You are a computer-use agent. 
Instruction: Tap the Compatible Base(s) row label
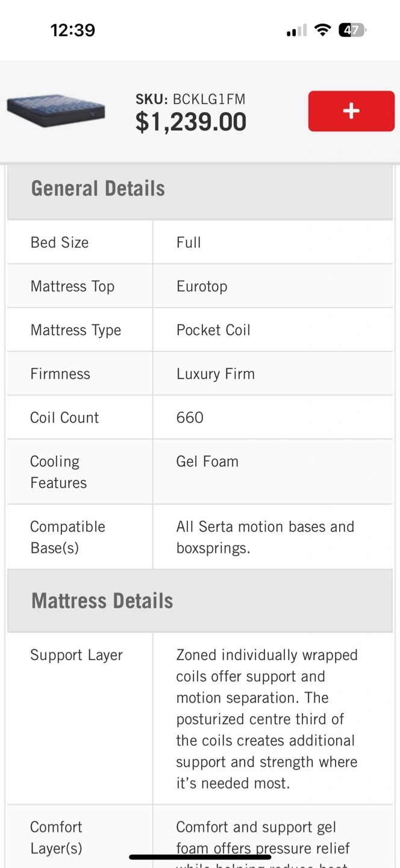[x=67, y=537]
